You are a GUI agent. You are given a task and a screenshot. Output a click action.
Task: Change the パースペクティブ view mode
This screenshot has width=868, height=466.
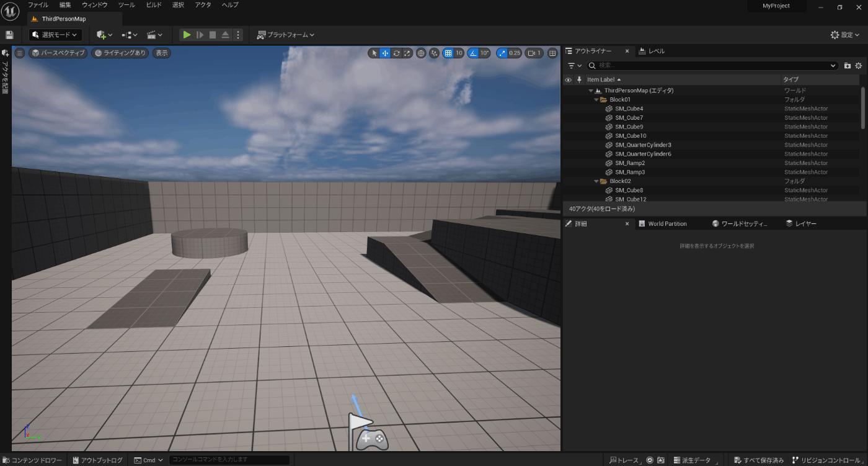(x=58, y=53)
